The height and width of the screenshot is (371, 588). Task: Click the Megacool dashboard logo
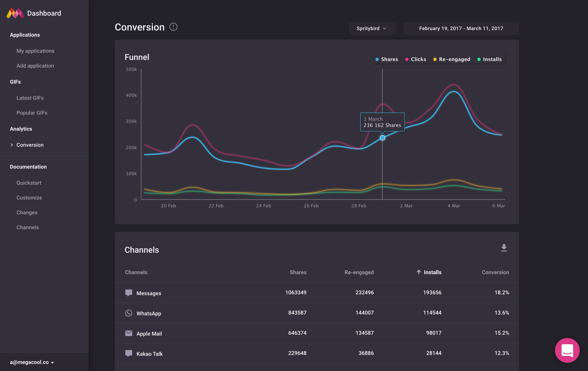(x=15, y=13)
